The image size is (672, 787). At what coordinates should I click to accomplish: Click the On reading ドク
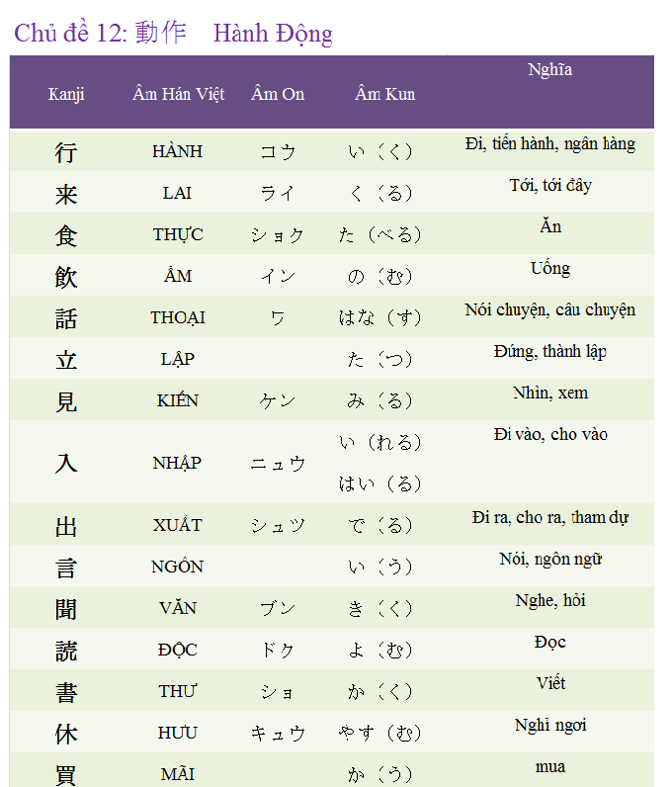point(278,651)
